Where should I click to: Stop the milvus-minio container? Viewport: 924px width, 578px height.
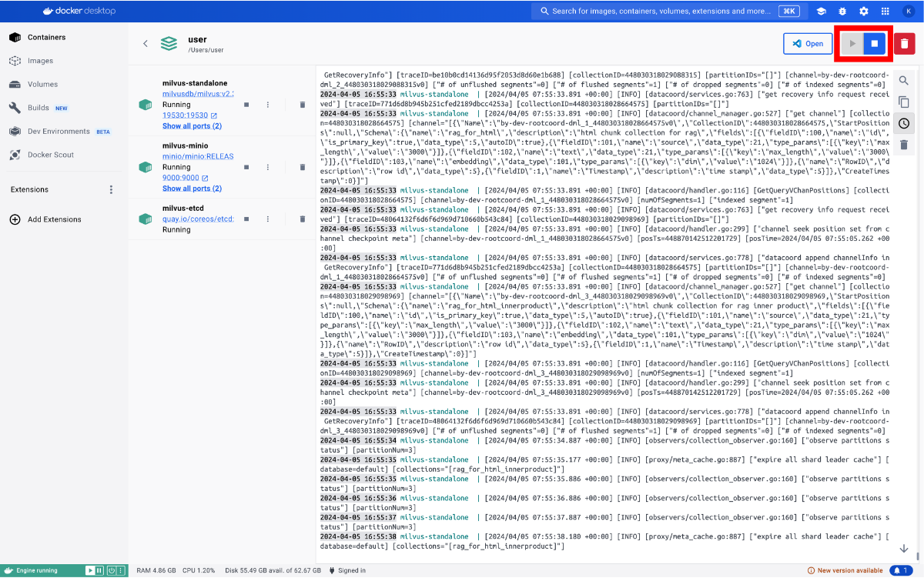pyautogui.click(x=246, y=167)
